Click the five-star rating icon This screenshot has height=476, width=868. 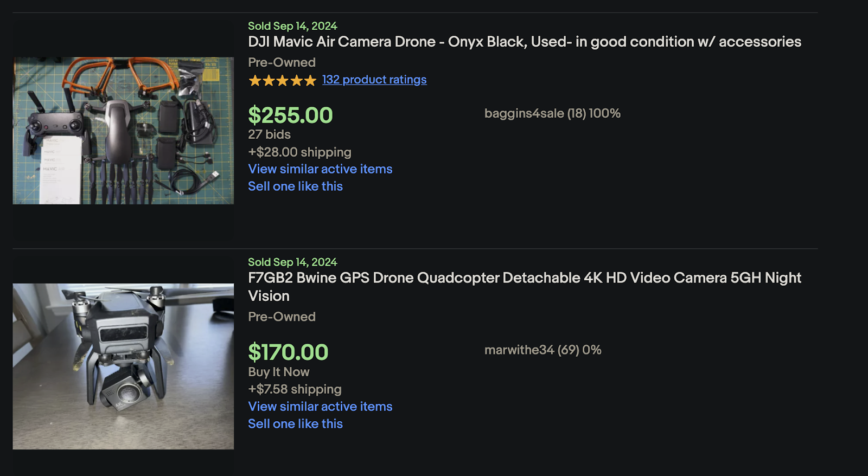coord(281,80)
